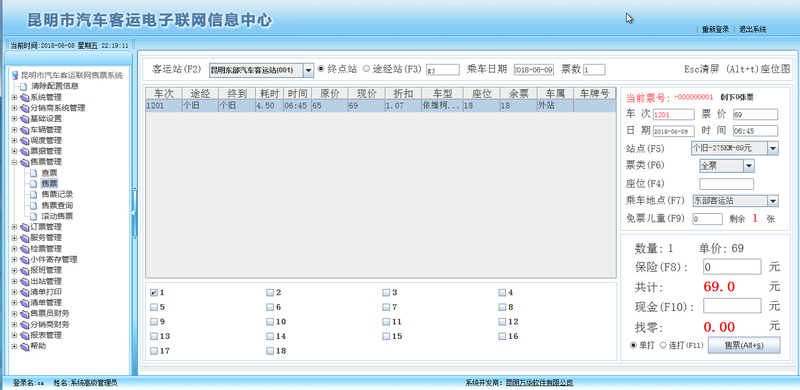Click the 帮助 folder icon
The width and height of the screenshot is (800, 390).
click(24, 346)
